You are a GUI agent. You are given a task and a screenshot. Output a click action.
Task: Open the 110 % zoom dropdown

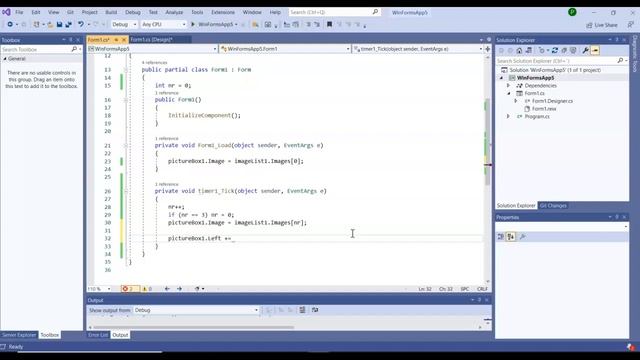pos(99,289)
